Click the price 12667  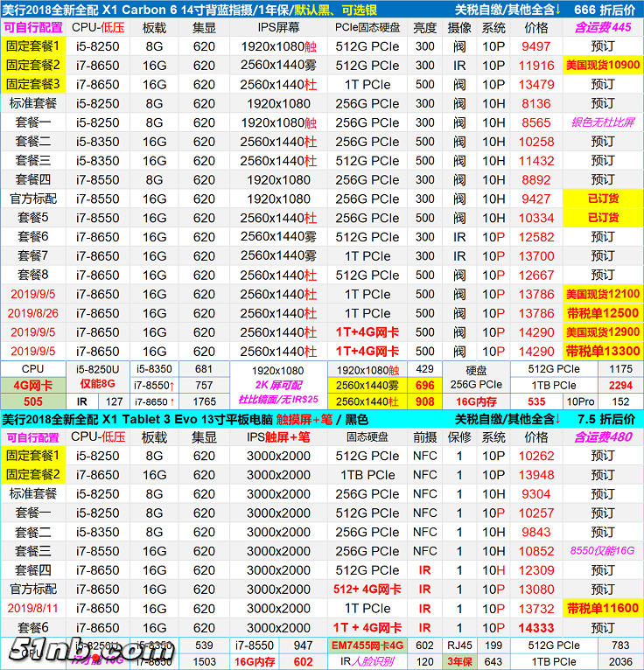click(x=535, y=275)
